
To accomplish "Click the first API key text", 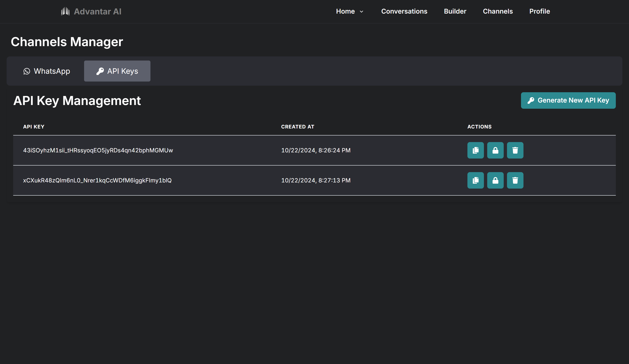I will tap(98, 150).
